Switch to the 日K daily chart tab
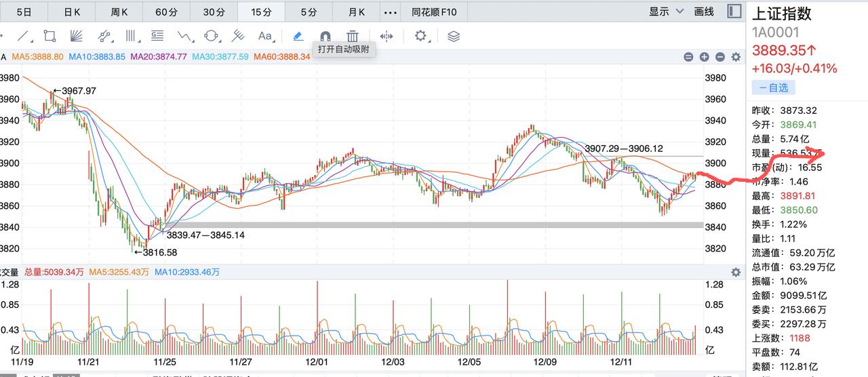 [71, 12]
